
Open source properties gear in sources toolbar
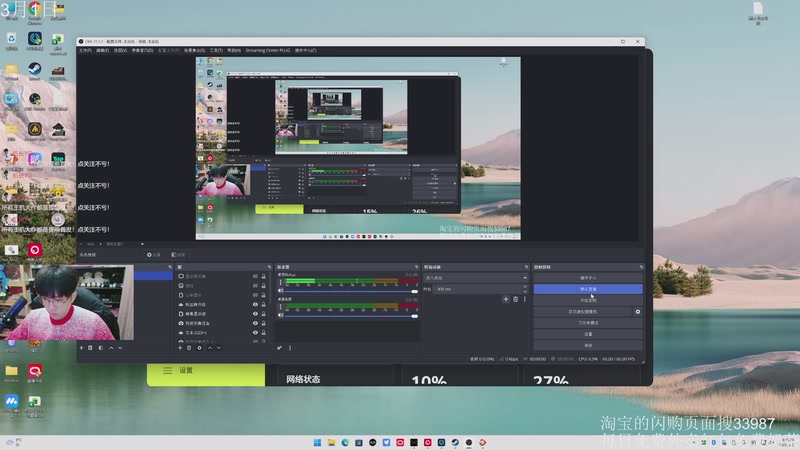tap(199, 348)
